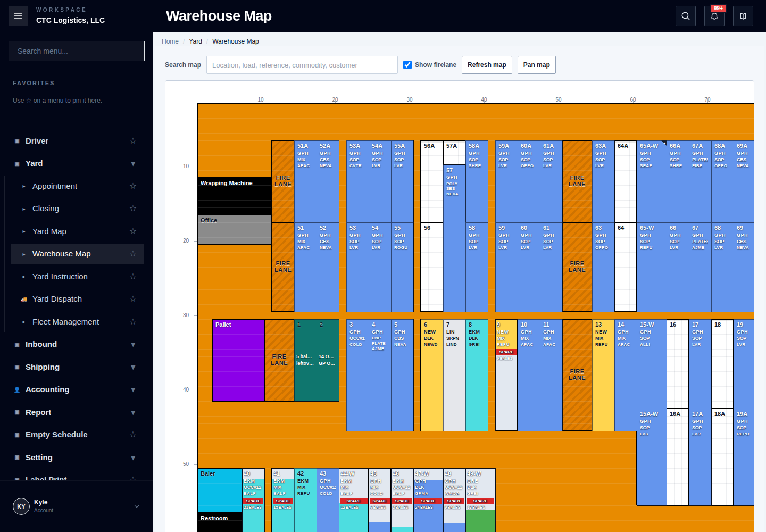Select the gray Office block

235,230
